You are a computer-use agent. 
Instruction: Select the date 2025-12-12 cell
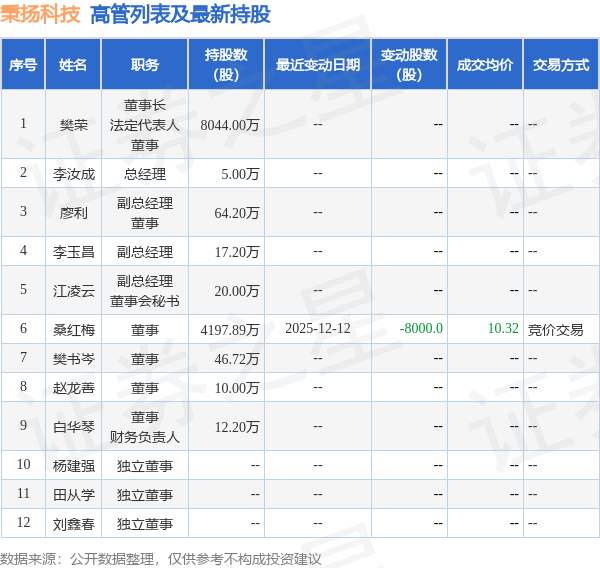(318, 329)
